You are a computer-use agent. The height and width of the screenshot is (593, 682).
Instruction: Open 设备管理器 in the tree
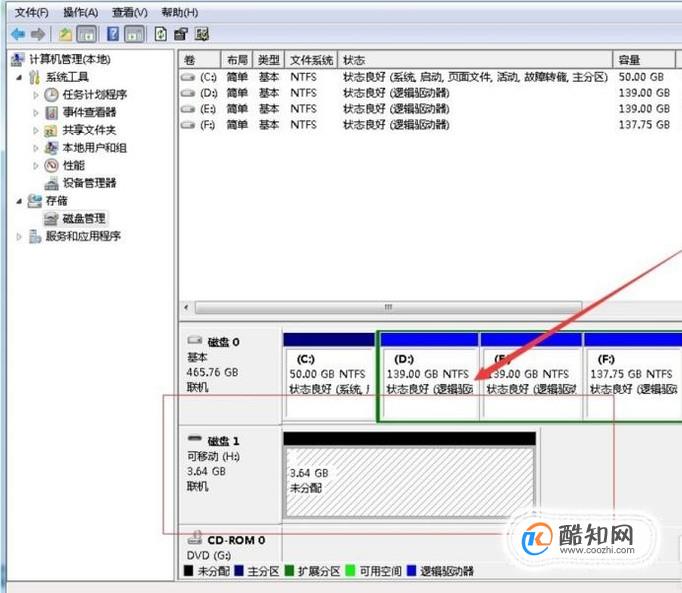click(x=89, y=183)
